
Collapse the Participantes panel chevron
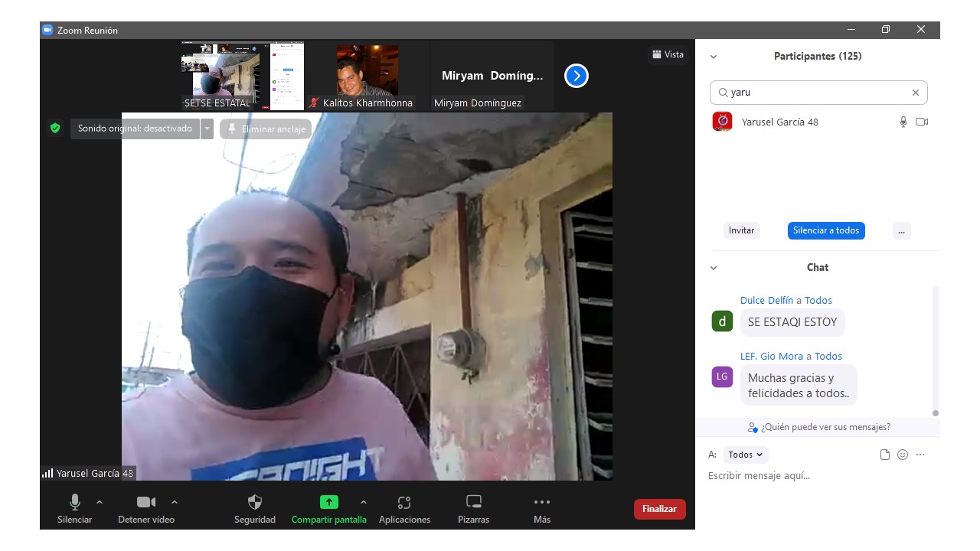pyautogui.click(x=714, y=57)
